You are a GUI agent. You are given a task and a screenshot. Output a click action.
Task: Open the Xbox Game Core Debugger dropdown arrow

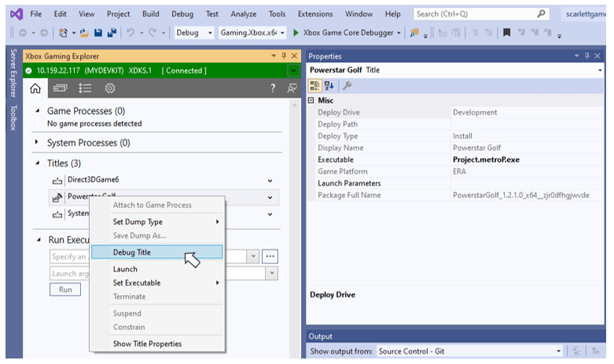click(x=399, y=33)
